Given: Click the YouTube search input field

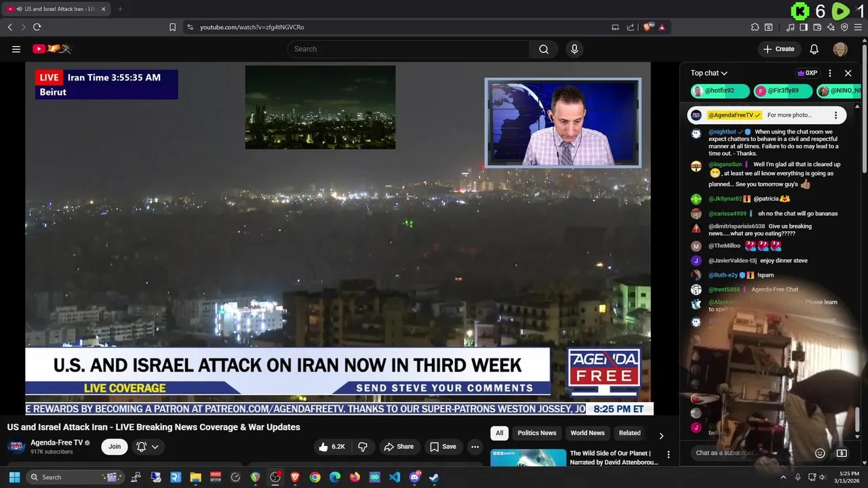Looking at the screenshot, I should 408,49.
